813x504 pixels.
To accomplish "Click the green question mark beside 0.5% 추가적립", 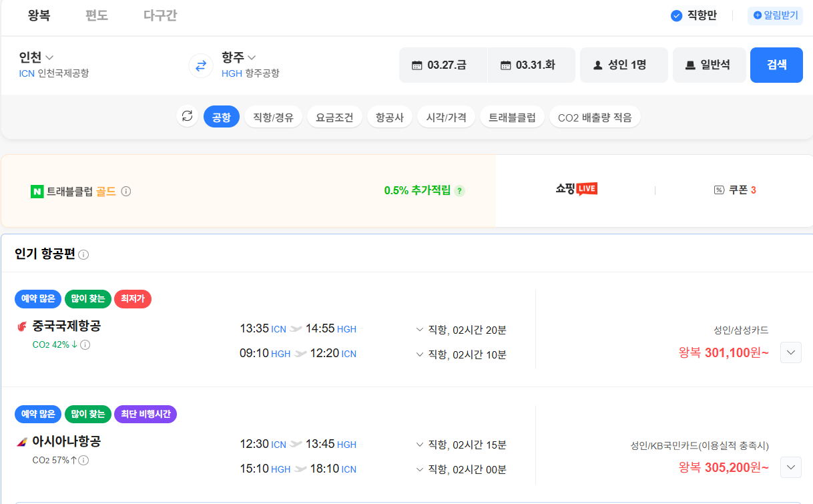I will point(459,191).
